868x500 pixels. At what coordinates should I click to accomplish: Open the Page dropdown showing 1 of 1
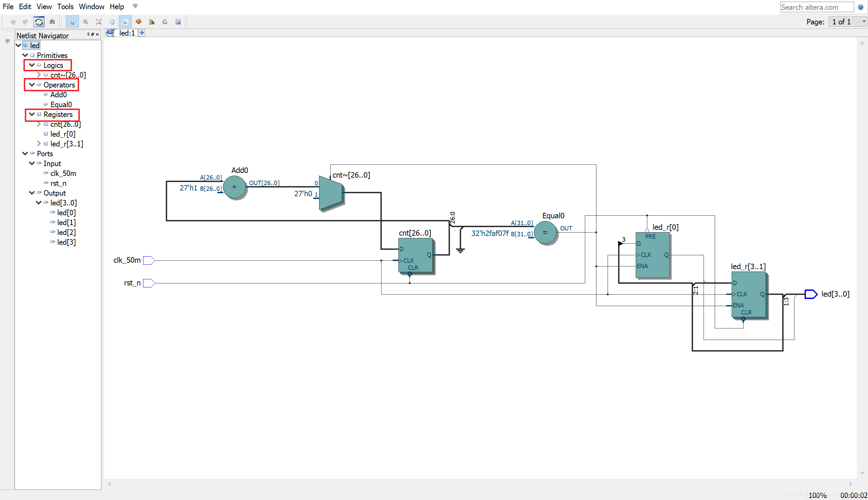pyautogui.click(x=847, y=22)
